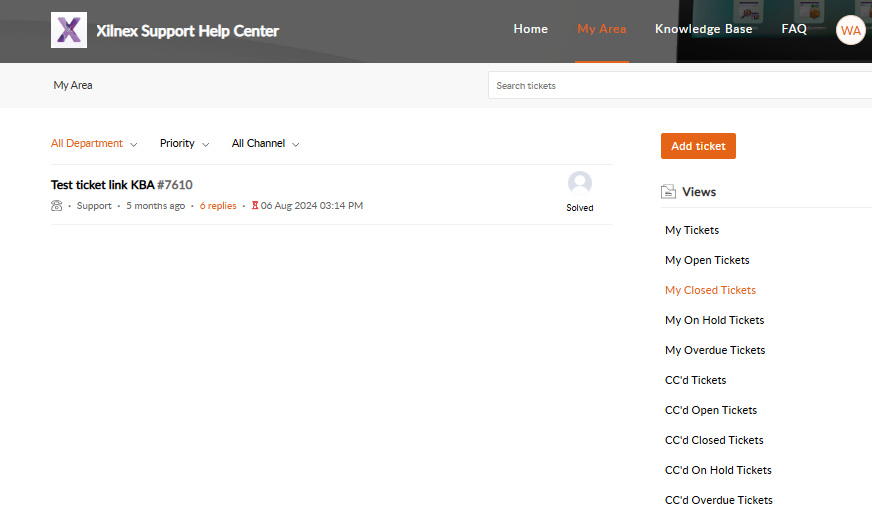Open the FAQ menu item
Image resolution: width=872 pixels, height=532 pixels.
point(794,29)
